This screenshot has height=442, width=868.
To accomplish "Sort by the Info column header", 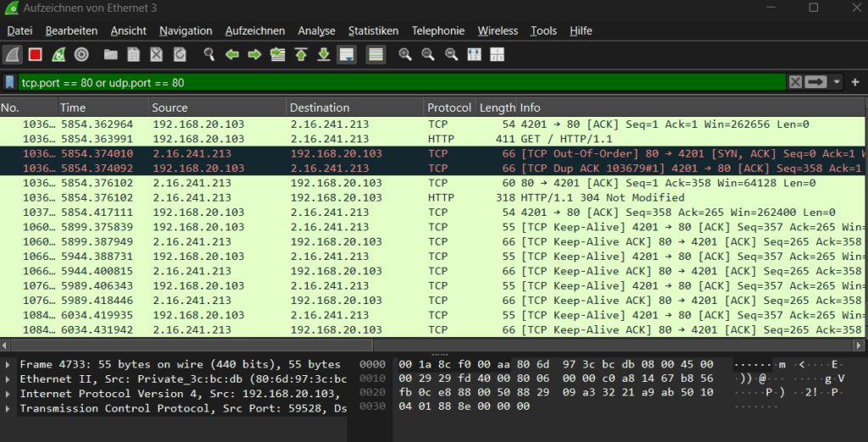I will (x=690, y=108).
